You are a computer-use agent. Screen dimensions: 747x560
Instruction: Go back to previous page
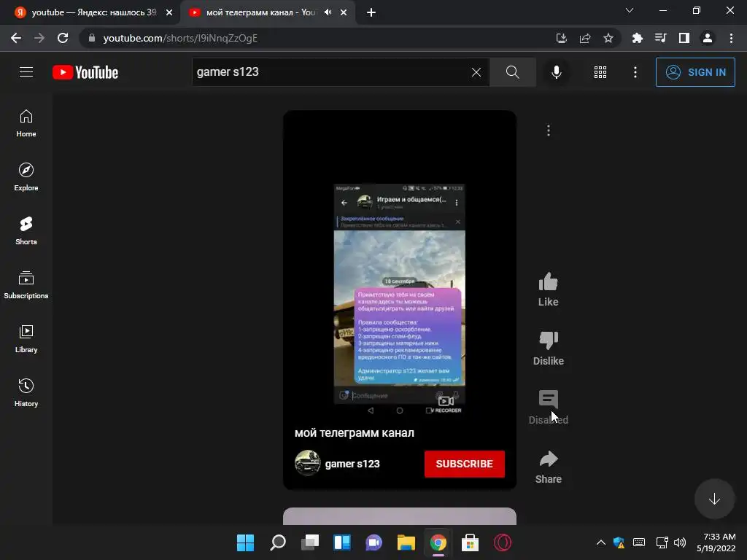[16, 38]
